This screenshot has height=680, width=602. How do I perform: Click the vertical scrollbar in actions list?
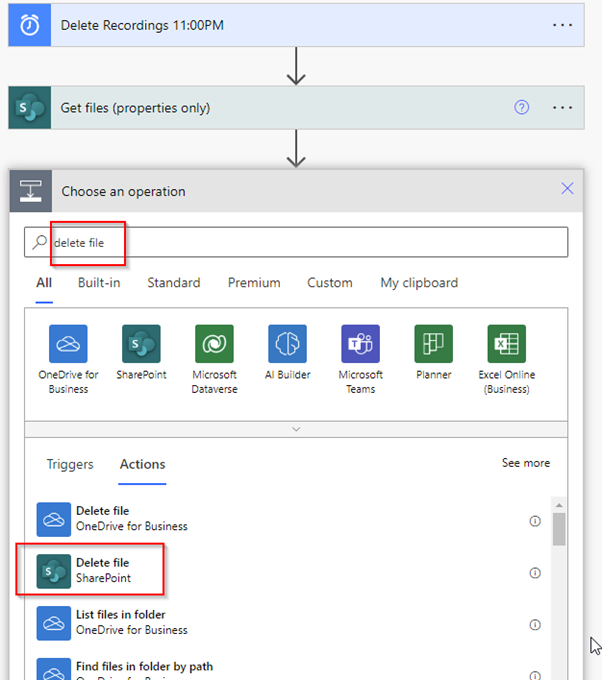(559, 528)
